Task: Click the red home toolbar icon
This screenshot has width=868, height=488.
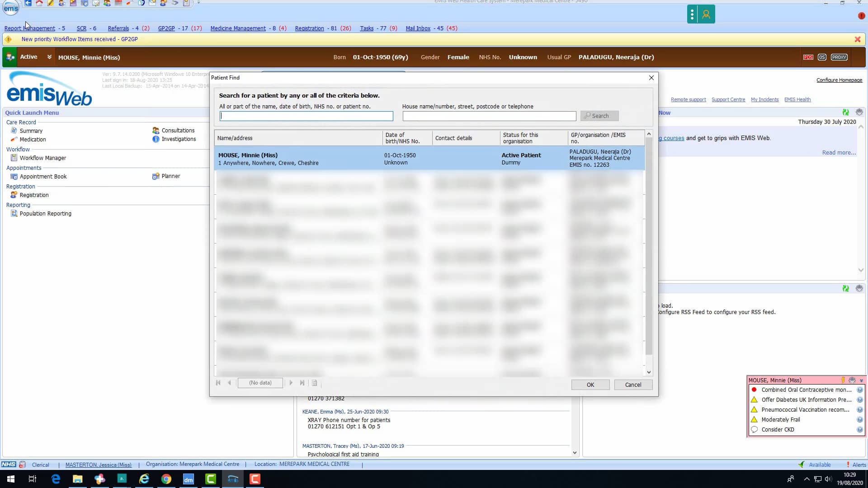Action: [39, 3]
